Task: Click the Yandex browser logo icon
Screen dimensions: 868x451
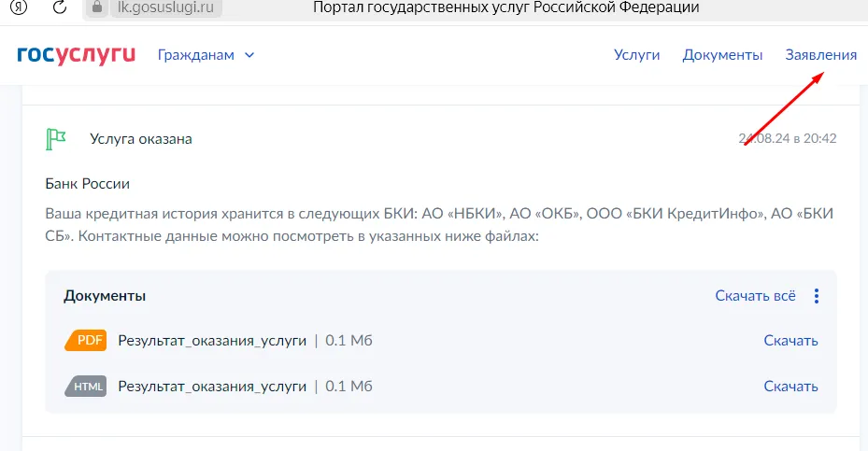Action: (x=16, y=7)
